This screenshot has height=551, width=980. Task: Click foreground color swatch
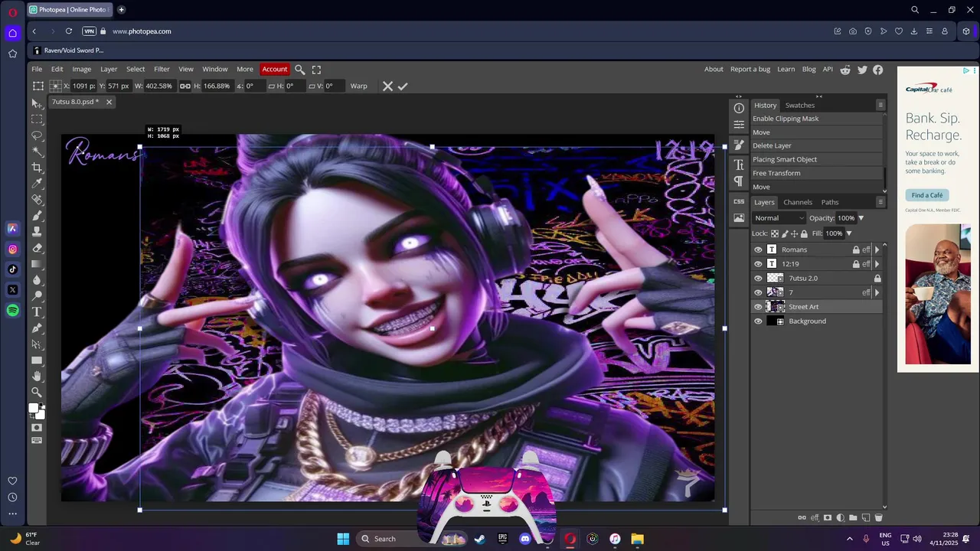tap(34, 409)
